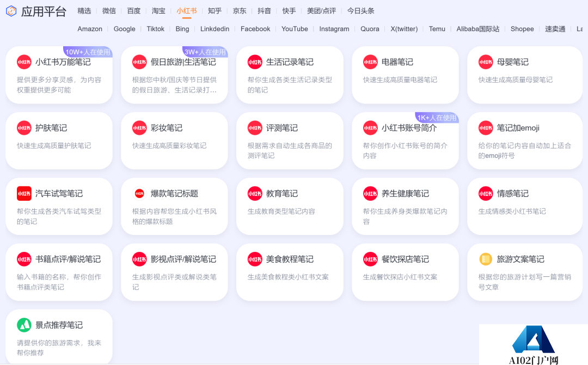Select the Tiktok platform tab
The image size is (588, 365).
point(156,29)
